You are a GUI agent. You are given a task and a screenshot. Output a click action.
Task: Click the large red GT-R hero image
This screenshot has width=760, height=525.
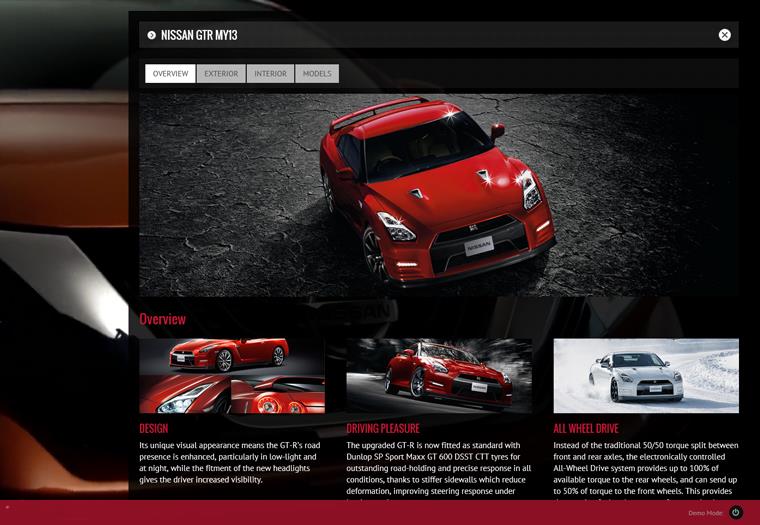coord(438,195)
